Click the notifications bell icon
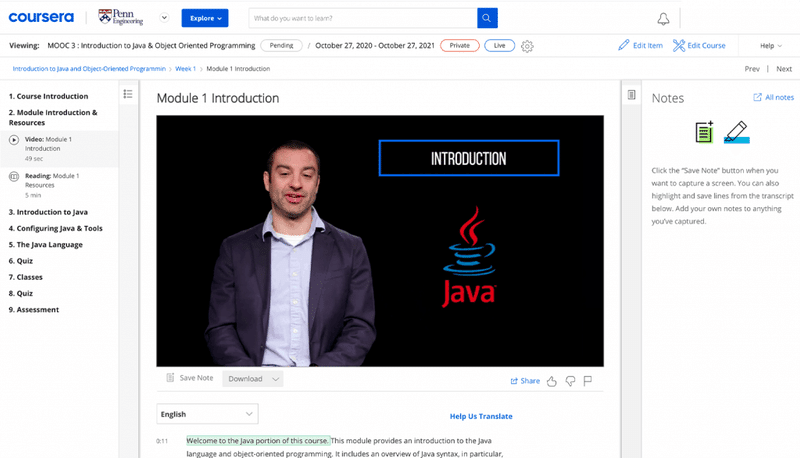 tap(663, 19)
